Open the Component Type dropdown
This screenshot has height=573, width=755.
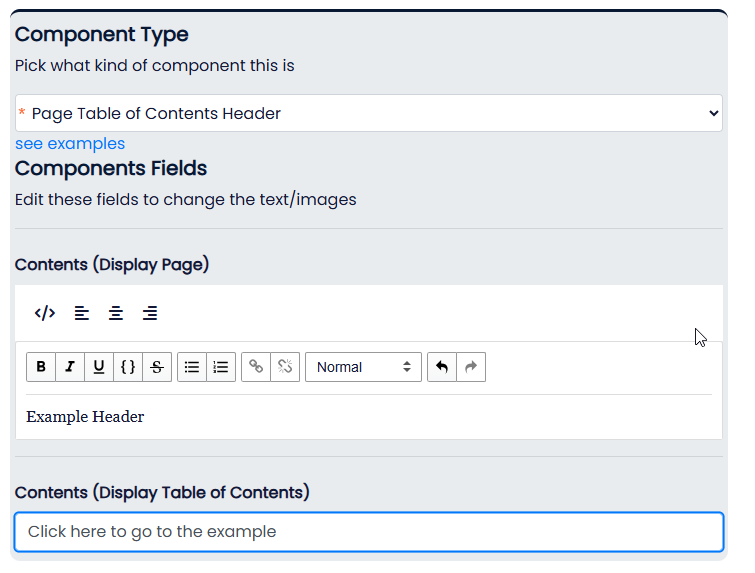[368, 113]
